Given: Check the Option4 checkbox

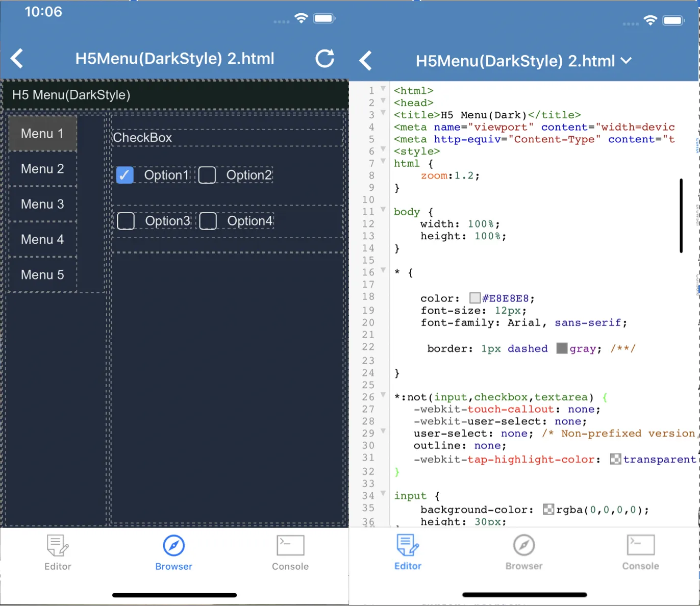Looking at the screenshot, I should point(208,221).
